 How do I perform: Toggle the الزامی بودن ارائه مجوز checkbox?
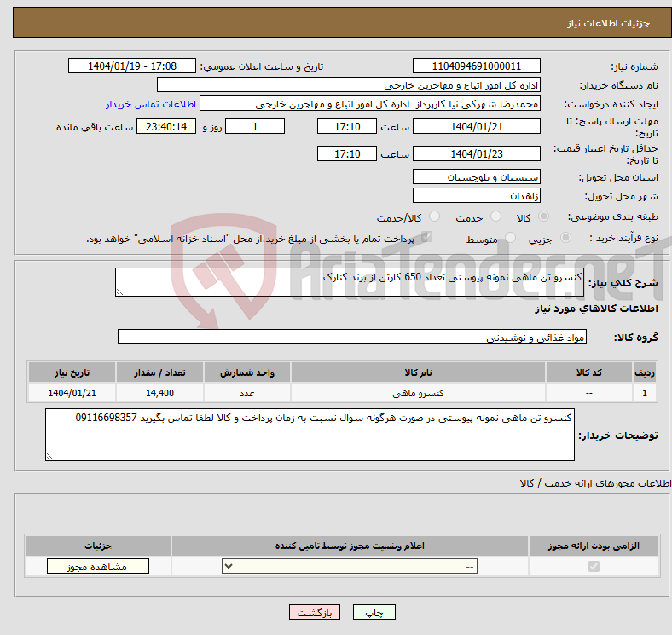click(594, 566)
